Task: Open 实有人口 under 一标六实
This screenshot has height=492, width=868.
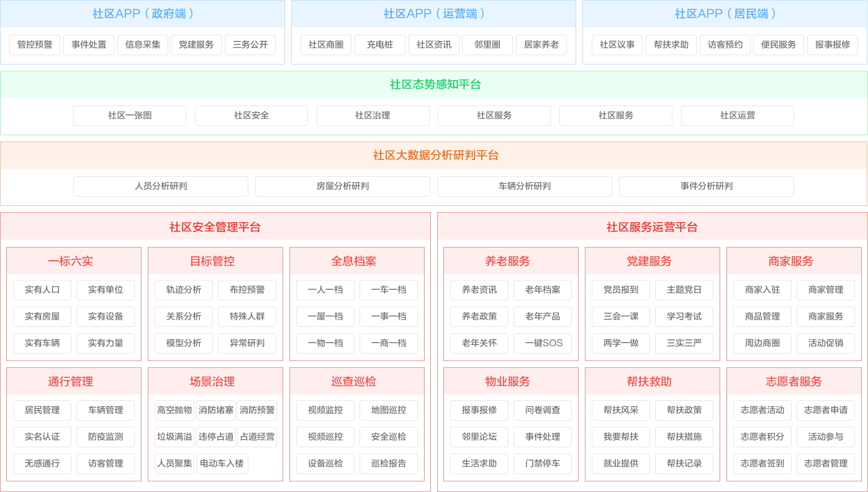Action: (42, 290)
